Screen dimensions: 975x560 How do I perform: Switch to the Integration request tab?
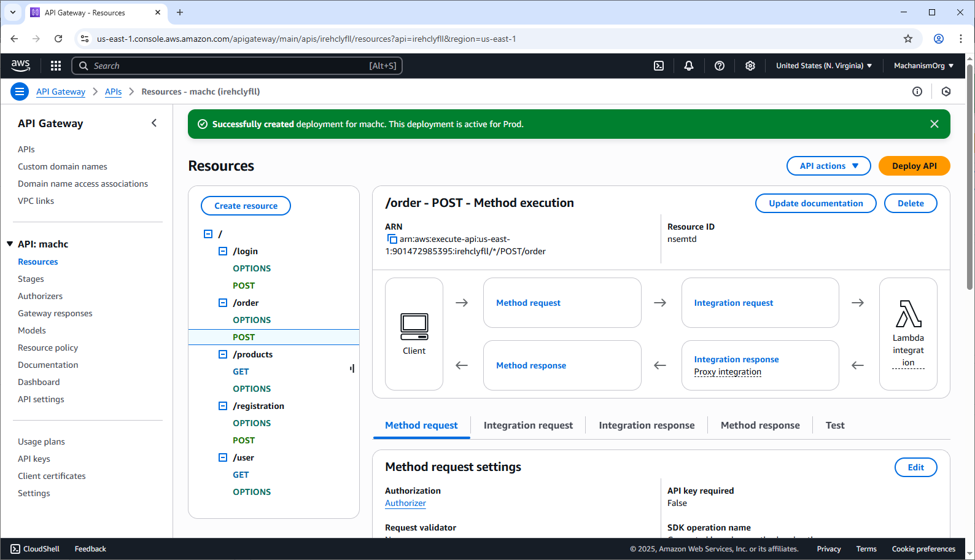[x=528, y=426]
